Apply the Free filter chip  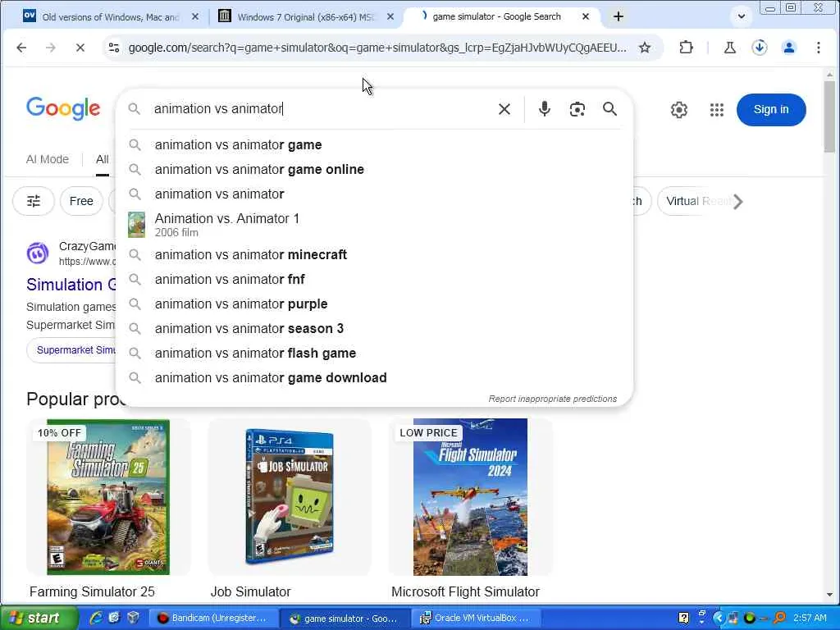(81, 201)
